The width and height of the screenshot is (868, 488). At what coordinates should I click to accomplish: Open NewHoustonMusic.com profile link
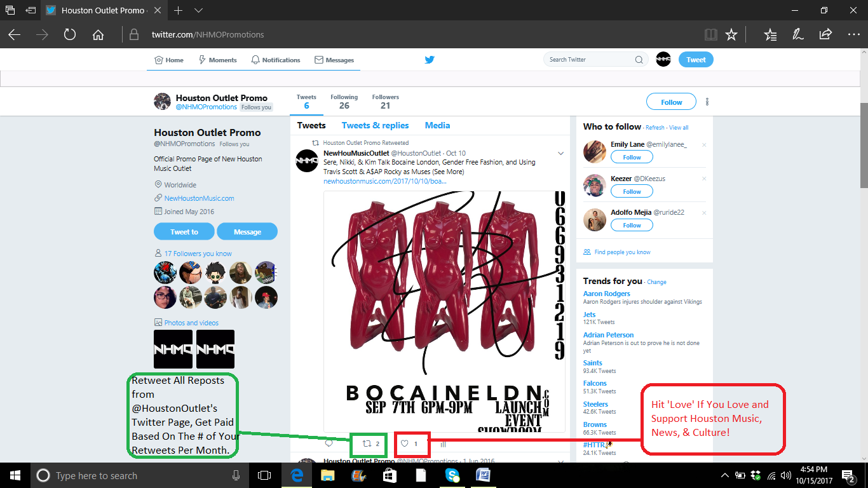click(199, 198)
